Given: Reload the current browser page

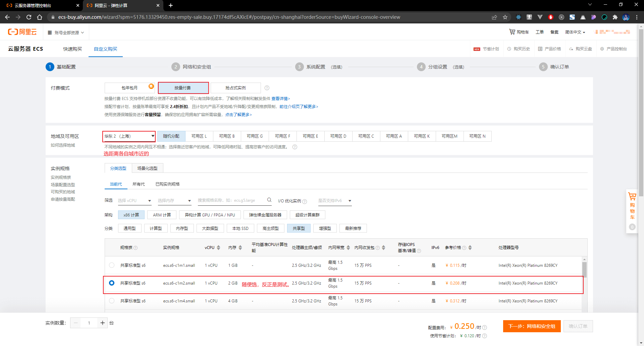Looking at the screenshot, I should 29,17.
